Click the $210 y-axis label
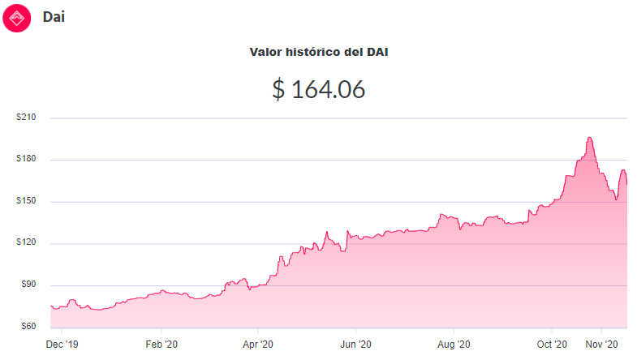637x364 pixels. (x=26, y=118)
